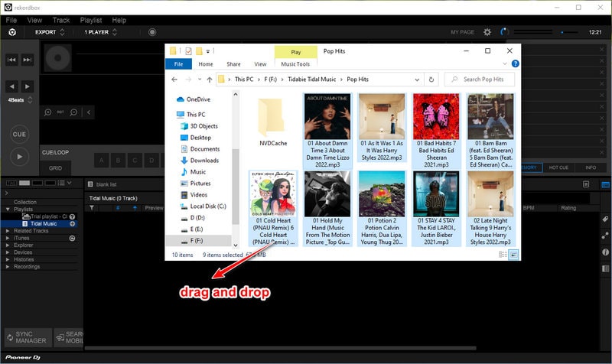Open the Music Tools ribbon tab
This screenshot has width=612, height=364.
[x=295, y=64]
